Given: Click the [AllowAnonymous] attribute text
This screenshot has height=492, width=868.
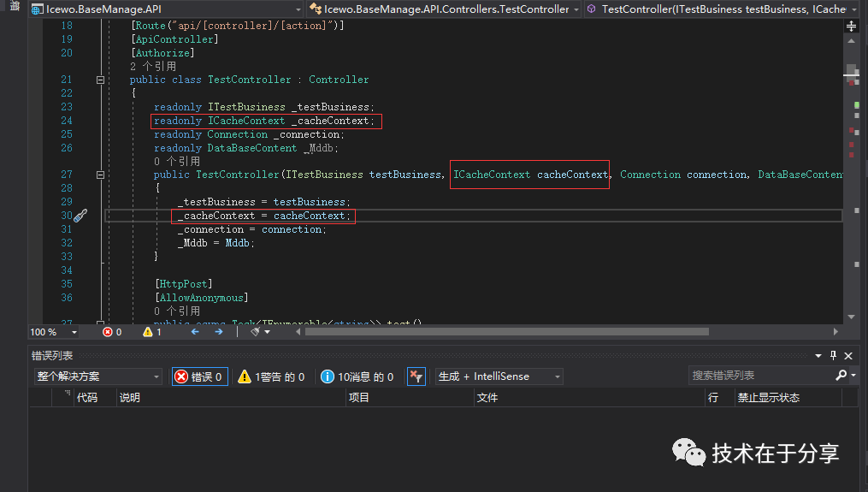Looking at the screenshot, I should click(x=202, y=298).
